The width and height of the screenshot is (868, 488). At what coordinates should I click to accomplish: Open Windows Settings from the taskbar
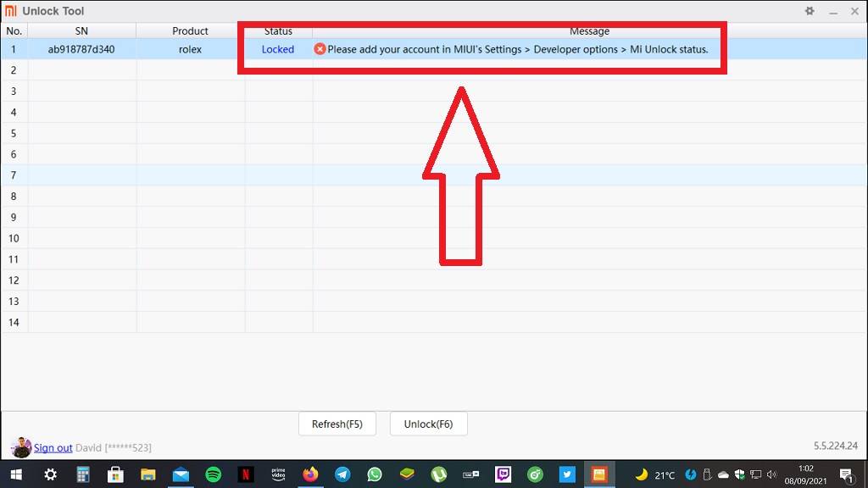coord(50,474)
